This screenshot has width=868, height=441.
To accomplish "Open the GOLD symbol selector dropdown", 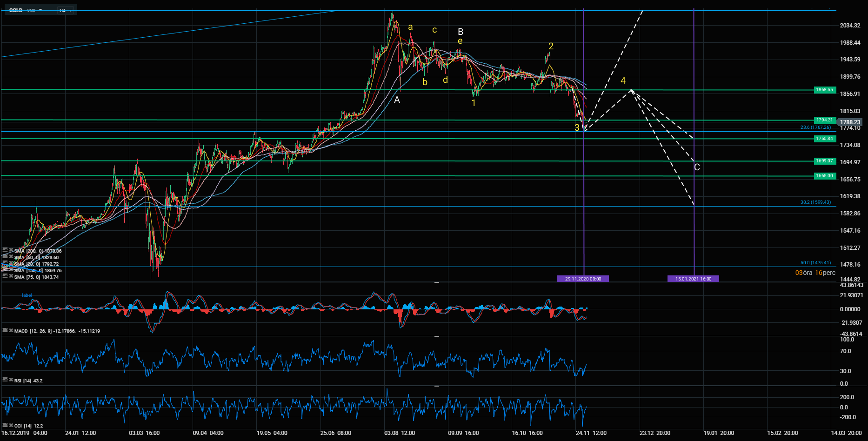I will (x=26, y=10).
